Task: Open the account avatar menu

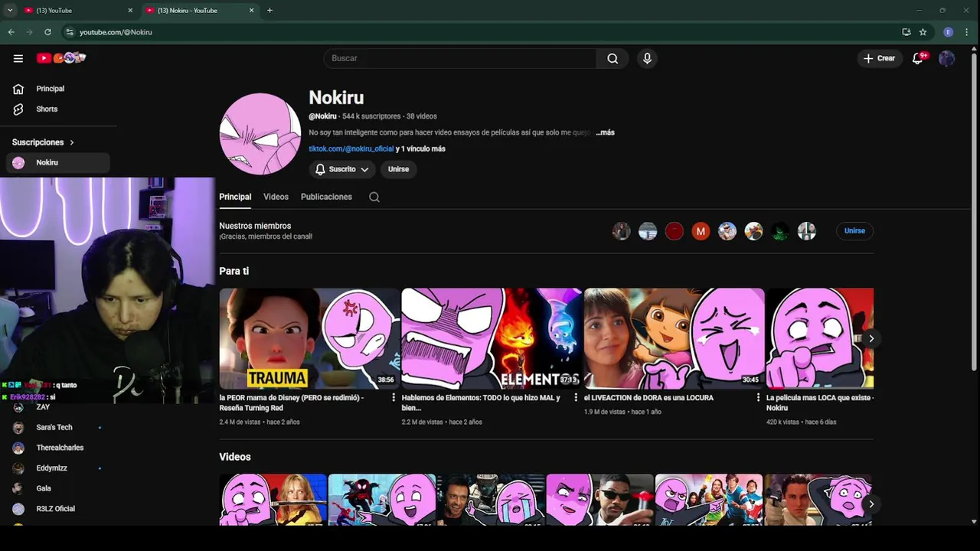Action: [x=947, y=58]
